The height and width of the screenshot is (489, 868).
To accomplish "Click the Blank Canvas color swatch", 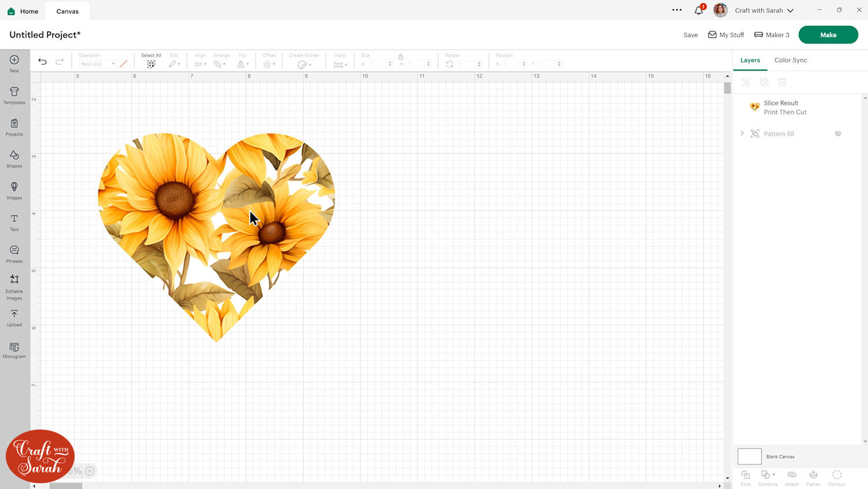I will (749, 457).
